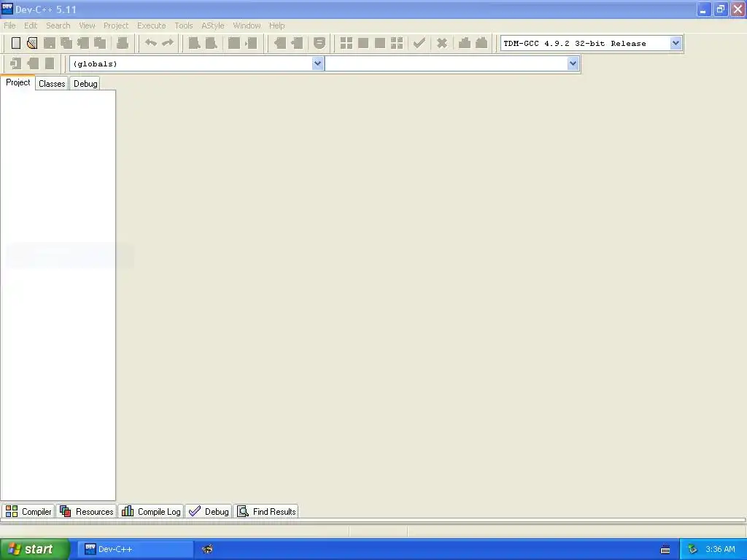Click the first icon in the second toolbar row
Viewport: 747px width, 560px height.
pyautogui.click(x=16, y=63)
